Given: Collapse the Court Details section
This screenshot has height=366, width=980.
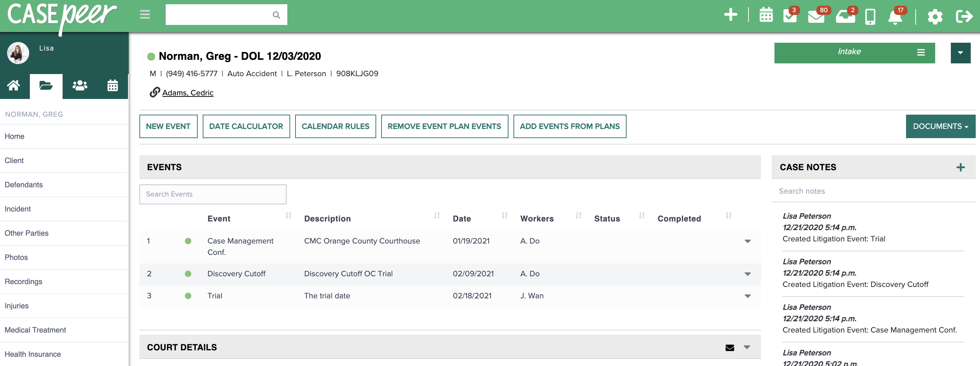Looking at the screenshot, I should click(747, 347).
